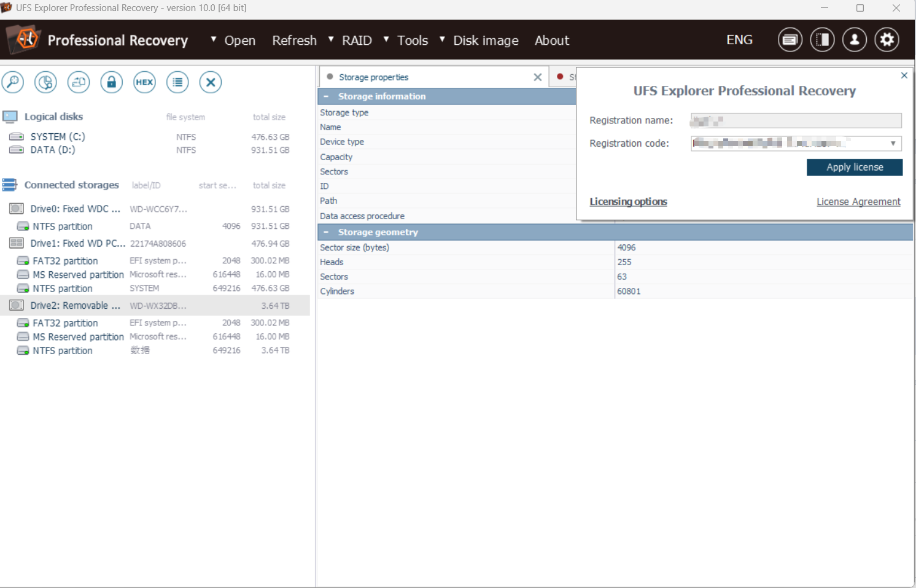Select Drive1: Fixed WD PC storage
916x588 pixels.
tap(155, 243)
